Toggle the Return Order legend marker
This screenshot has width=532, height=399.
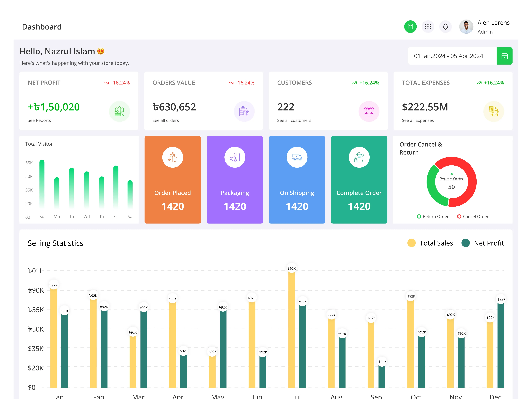tap(419, 216)
